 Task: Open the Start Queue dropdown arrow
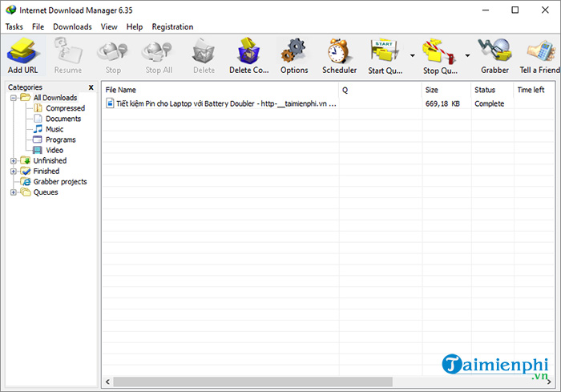(413, 55)
